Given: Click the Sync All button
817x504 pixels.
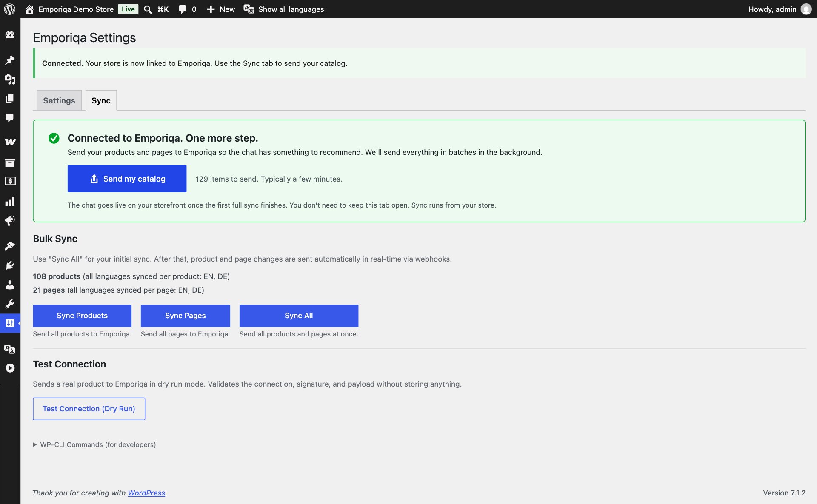Looking at the screenshot, I should click(x=299, y=316).
